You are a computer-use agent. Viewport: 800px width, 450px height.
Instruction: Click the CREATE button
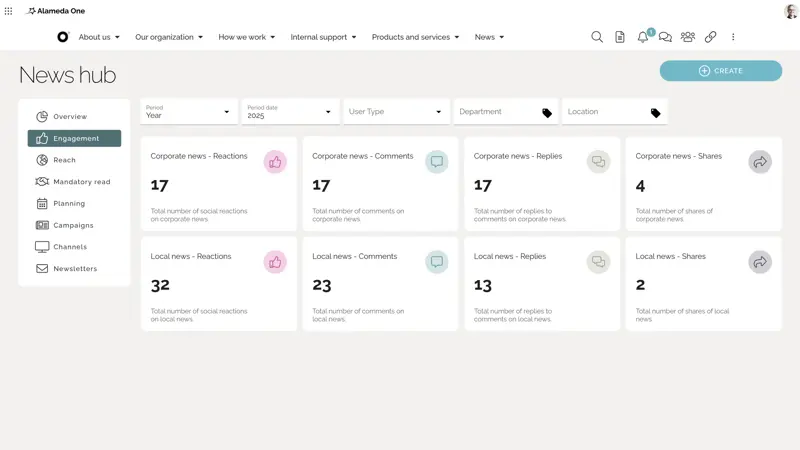click(720, 71)
